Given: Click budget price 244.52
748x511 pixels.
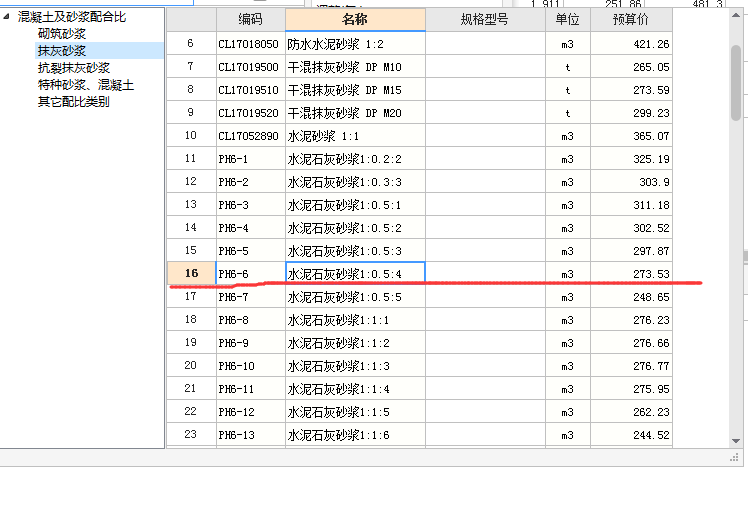Looking at the screenshot, I should coord(631,435).
